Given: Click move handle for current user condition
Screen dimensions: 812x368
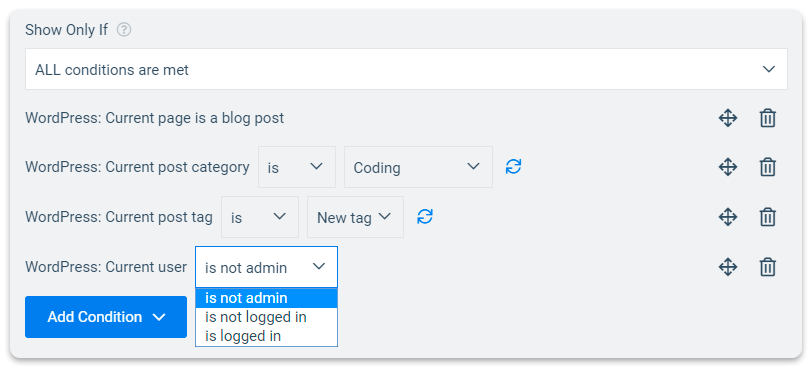Looking at the screenshot, I should [x=728, y=267].
